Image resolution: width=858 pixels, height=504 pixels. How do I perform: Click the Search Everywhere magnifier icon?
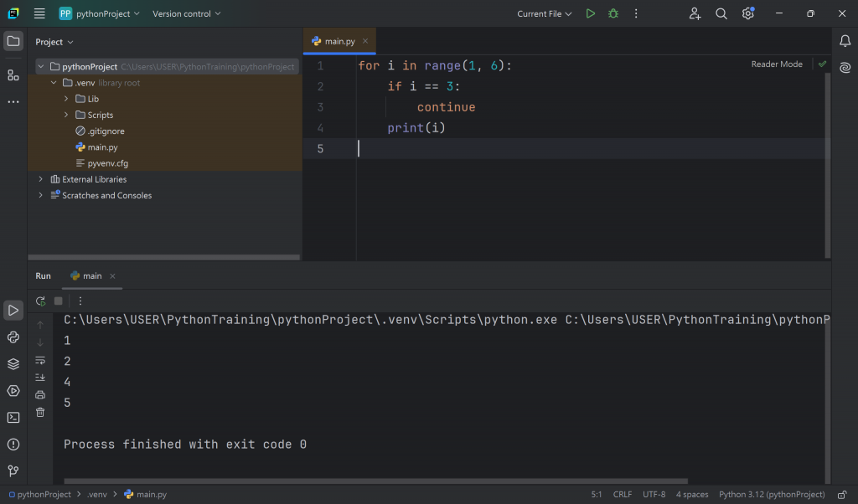click(721, 13)
